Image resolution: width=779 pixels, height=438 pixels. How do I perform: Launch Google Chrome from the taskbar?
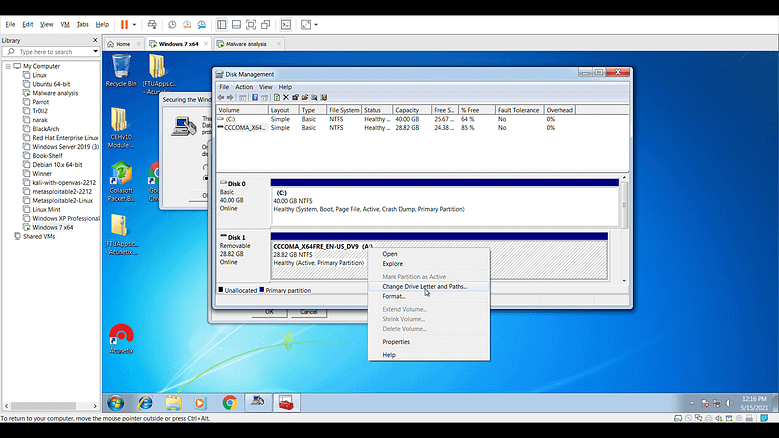click(229, 403)
